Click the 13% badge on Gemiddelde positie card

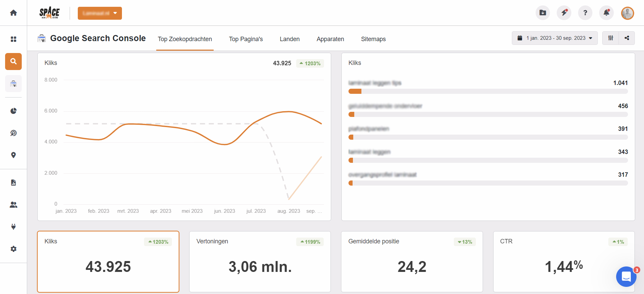pos(465,242)
